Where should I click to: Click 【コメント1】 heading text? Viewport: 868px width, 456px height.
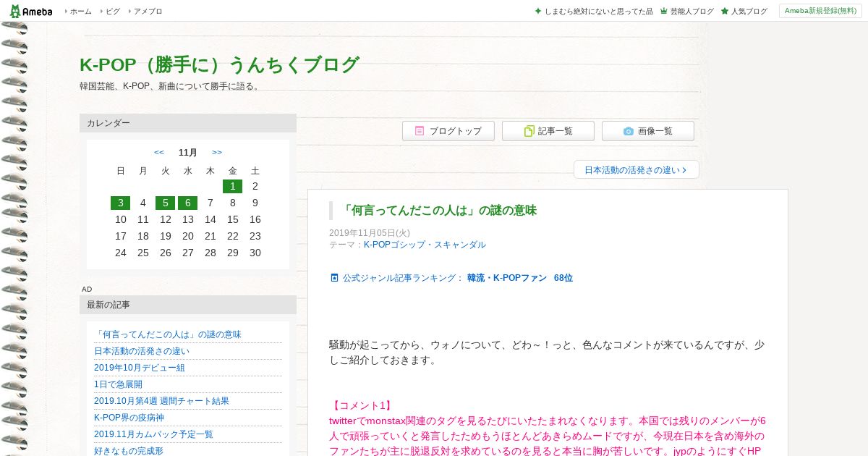tap(360, 405)
